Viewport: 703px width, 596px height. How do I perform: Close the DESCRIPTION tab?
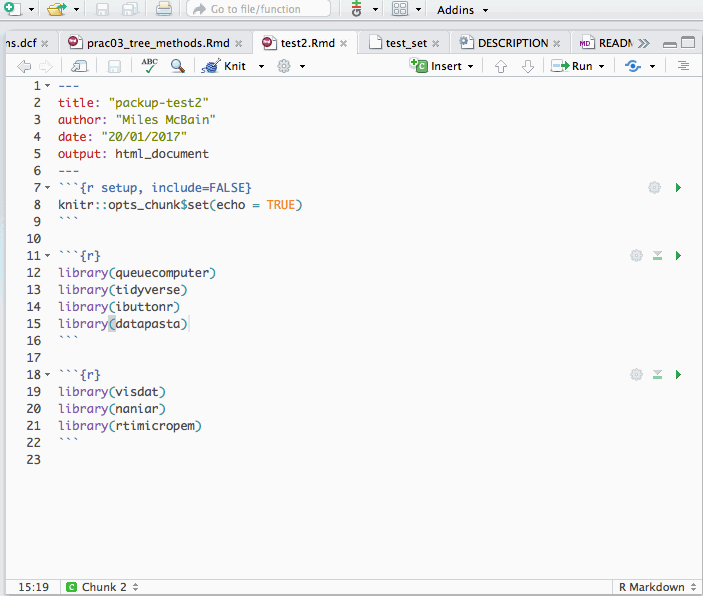[x=556, y=44]
